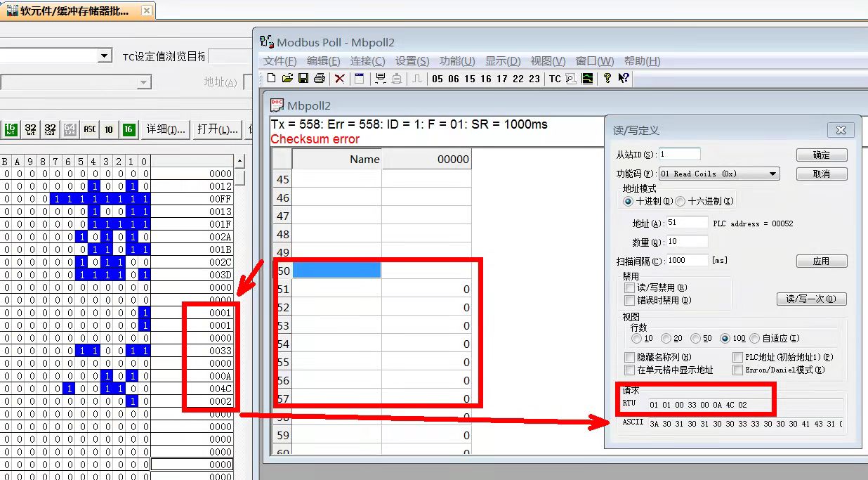Image resolution: width=868 pixels, height=480 pixels.
Task: Click the 地址 input field containing 51
Action: 687,223
